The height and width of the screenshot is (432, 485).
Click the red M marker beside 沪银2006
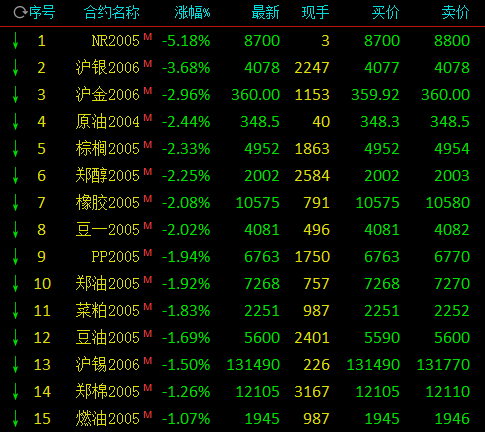pyautogui.click(x=148, y=64)
